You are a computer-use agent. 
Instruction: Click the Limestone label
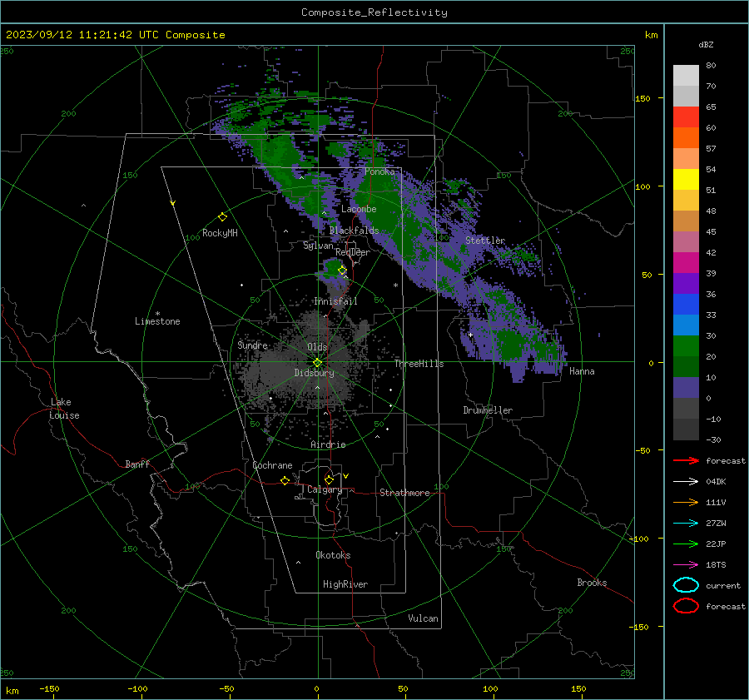pyautogui.click(x=157, y=321)
